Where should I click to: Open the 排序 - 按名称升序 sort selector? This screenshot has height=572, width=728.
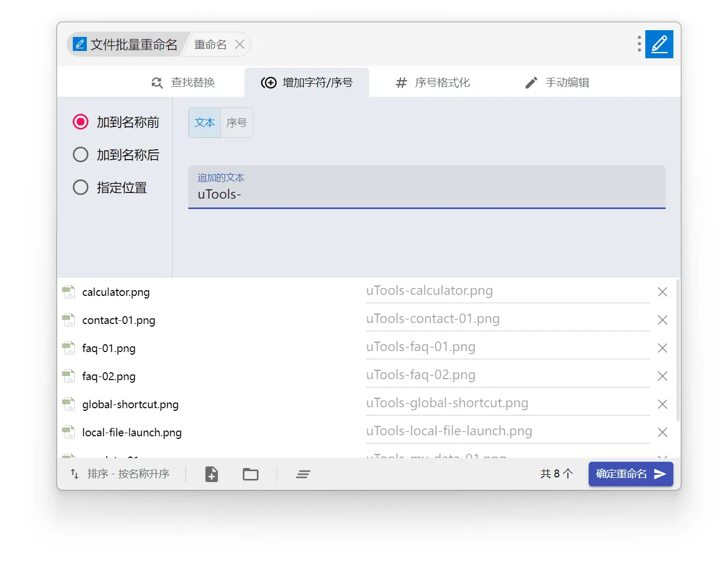(121, 474)
